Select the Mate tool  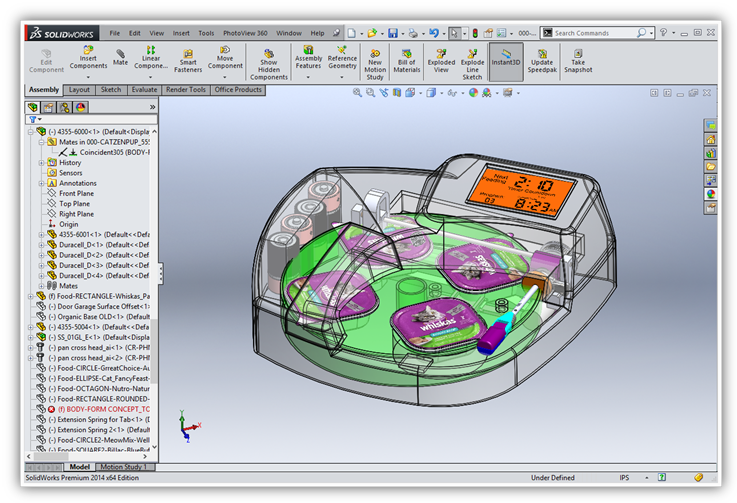click(x=121, y=57)
